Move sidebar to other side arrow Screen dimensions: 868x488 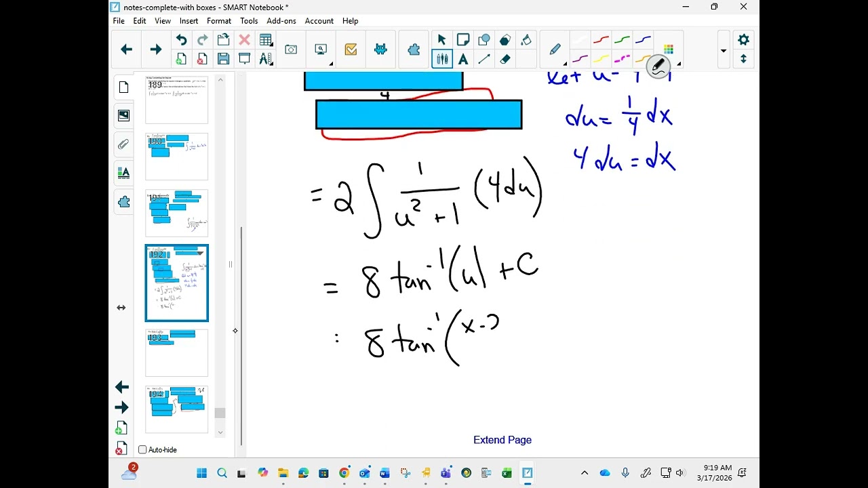pos(121,308)
